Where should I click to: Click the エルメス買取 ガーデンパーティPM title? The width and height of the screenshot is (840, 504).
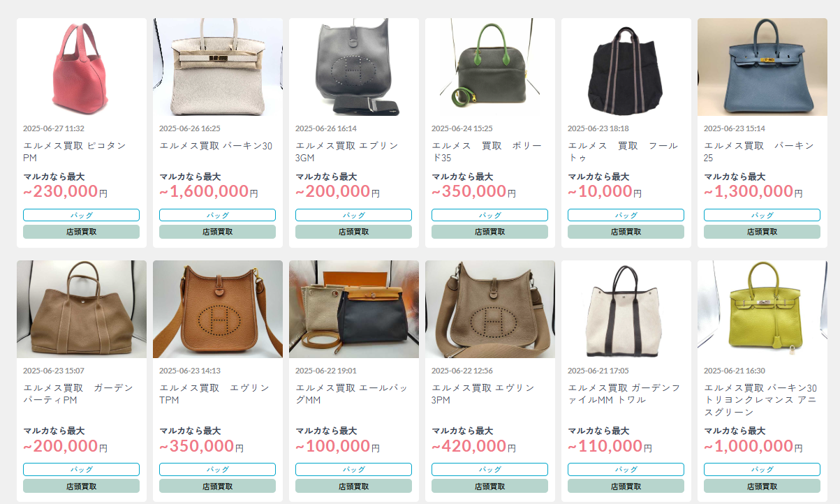[78, 394]
